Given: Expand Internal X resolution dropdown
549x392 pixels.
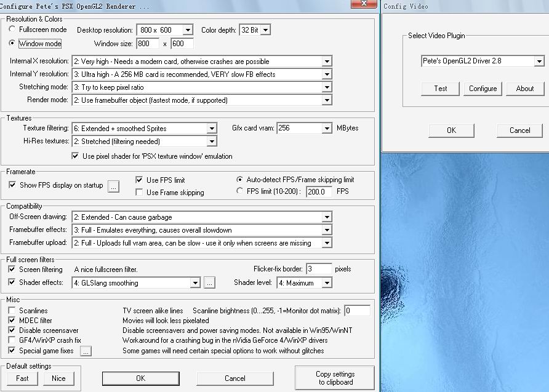Looking at the screenshot, I should point(327,62).
